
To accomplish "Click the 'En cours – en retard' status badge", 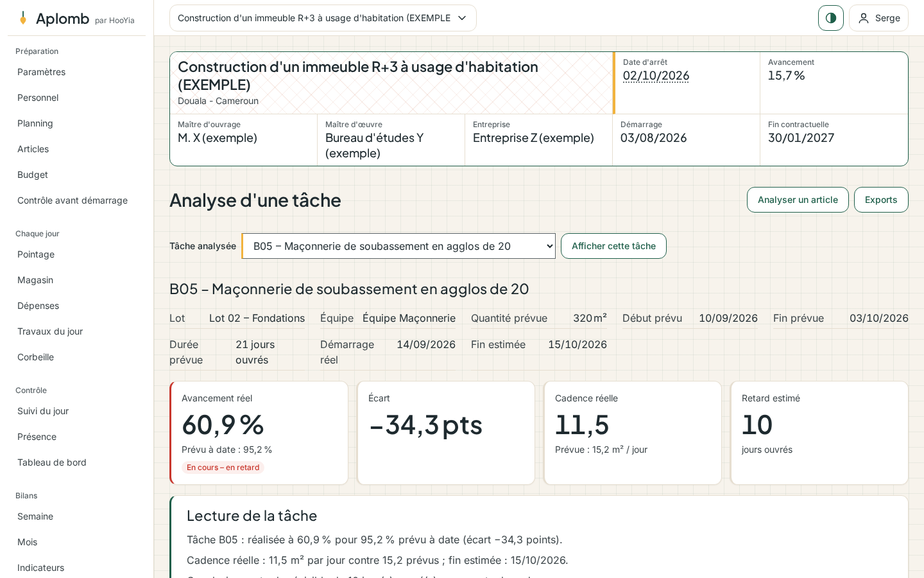I will (223, 468).
